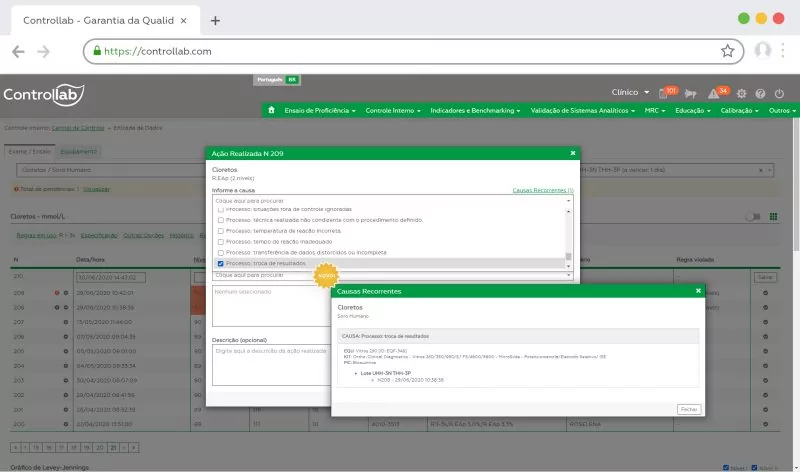Viewport: 800px width, 472px height.
Task: Open Controle Interno menu
Action: tap(393, 110)
